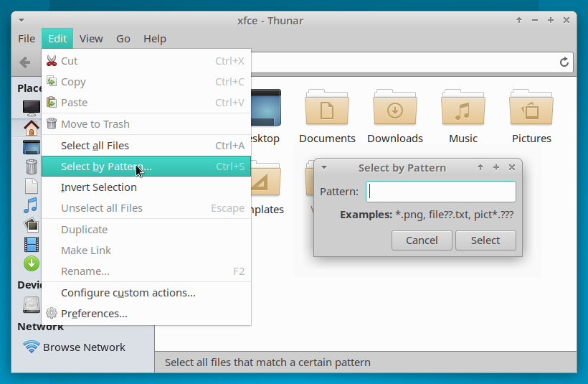588x384 pixels.
Task: Cancel the Select by Pattern dialog
Action: point(422,240)
